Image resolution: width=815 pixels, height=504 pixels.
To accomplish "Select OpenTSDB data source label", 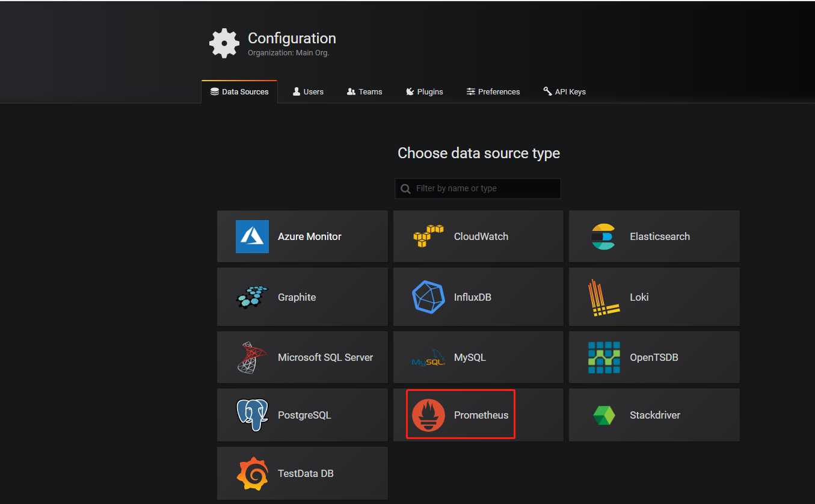I will tap(654, 357).
